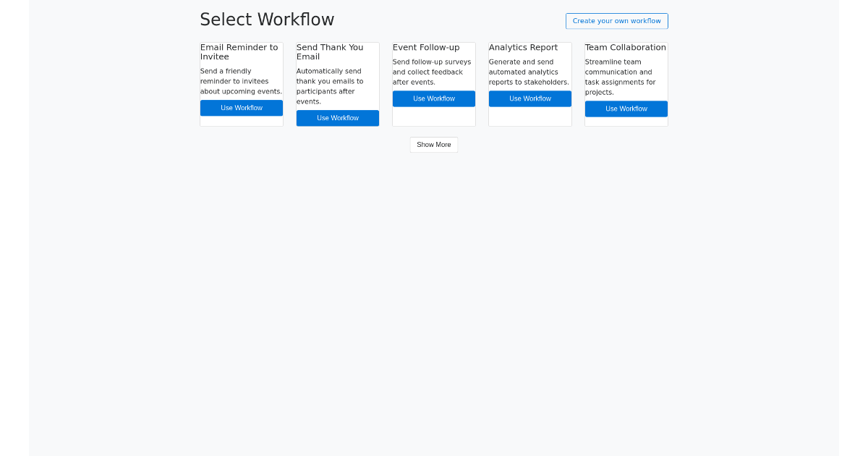Click the Email Reminder to Invitee title
The height and width of the screenshot is (456, 868).
point(239,51)
